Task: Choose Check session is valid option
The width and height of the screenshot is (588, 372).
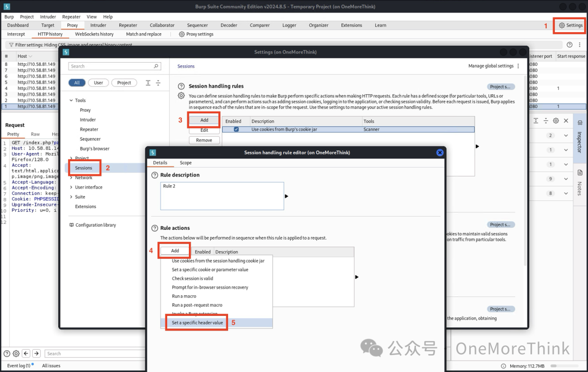Action: (192, 279)
